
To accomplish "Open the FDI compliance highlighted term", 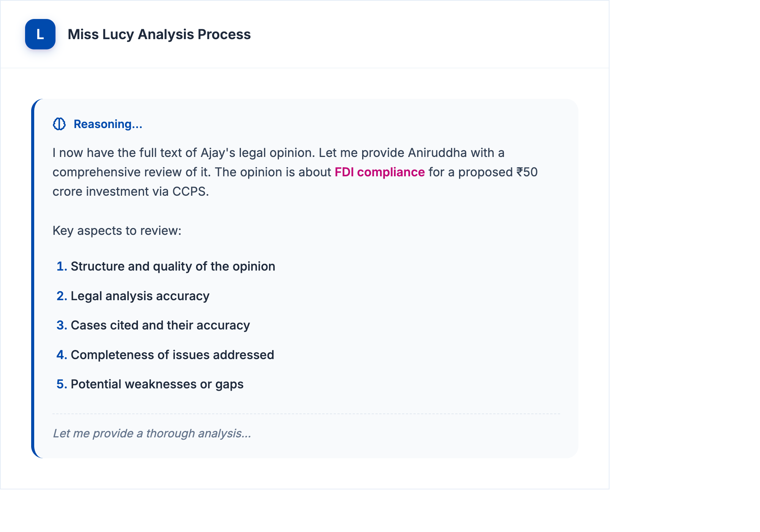I will point(380,172).
